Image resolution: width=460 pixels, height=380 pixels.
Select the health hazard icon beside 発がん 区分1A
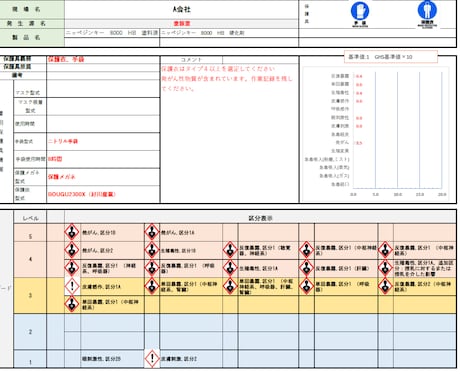152,232
